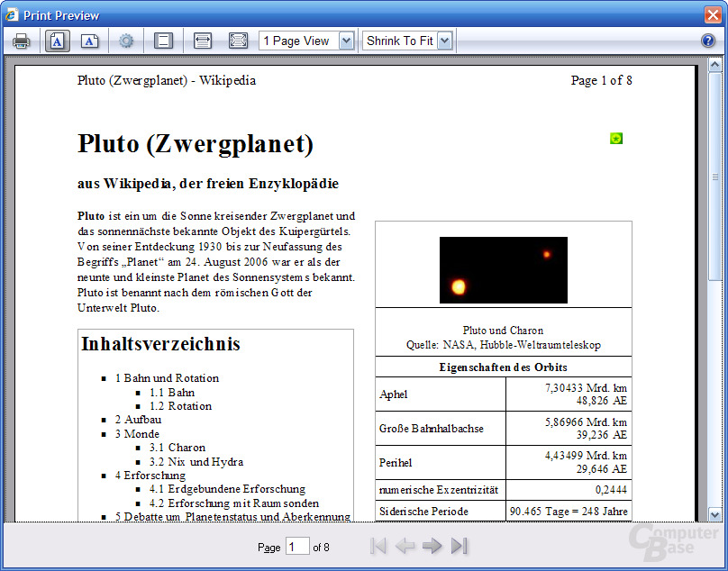
Task: Click '3.1 Charon' contents entry
Action: coord(177,447)
